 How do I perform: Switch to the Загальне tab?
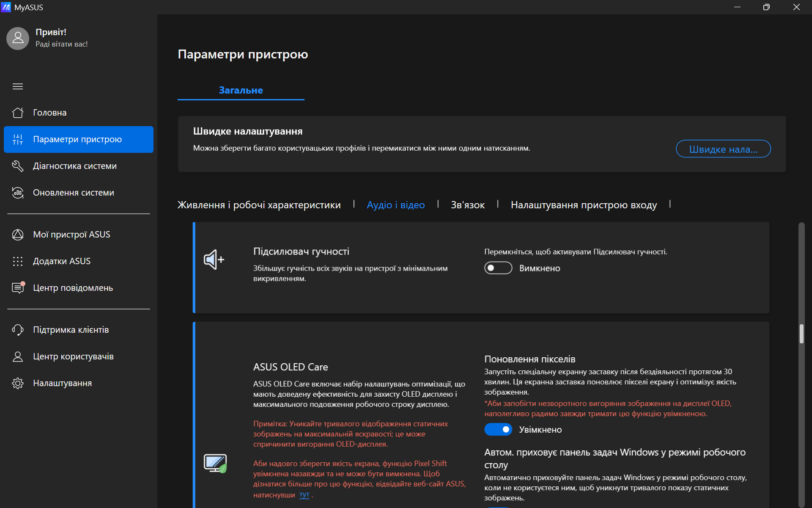241,90
